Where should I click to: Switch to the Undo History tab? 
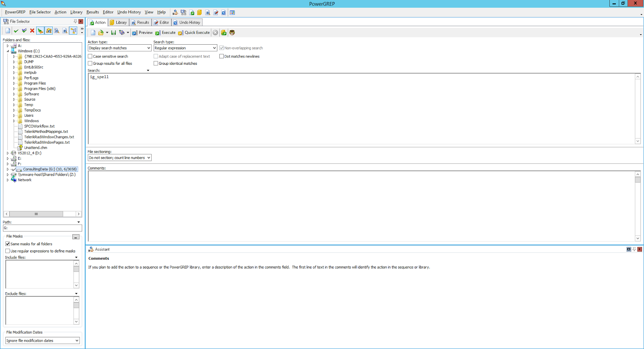tap(187, 23)
